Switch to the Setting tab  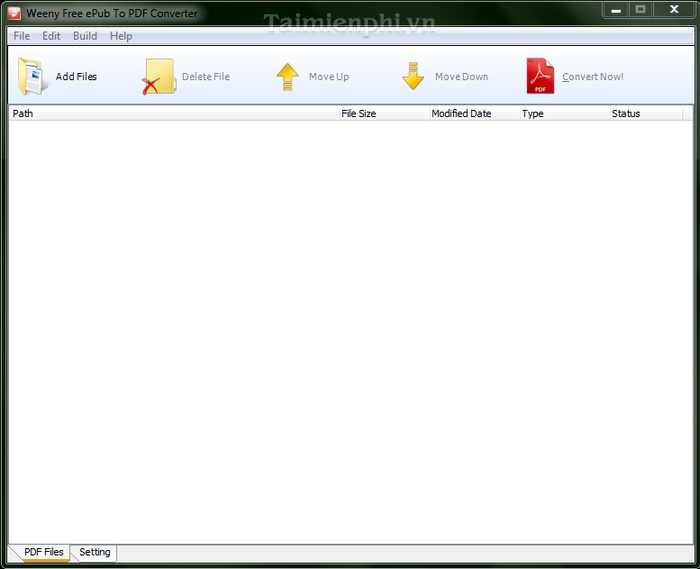(x=95, y=552)
